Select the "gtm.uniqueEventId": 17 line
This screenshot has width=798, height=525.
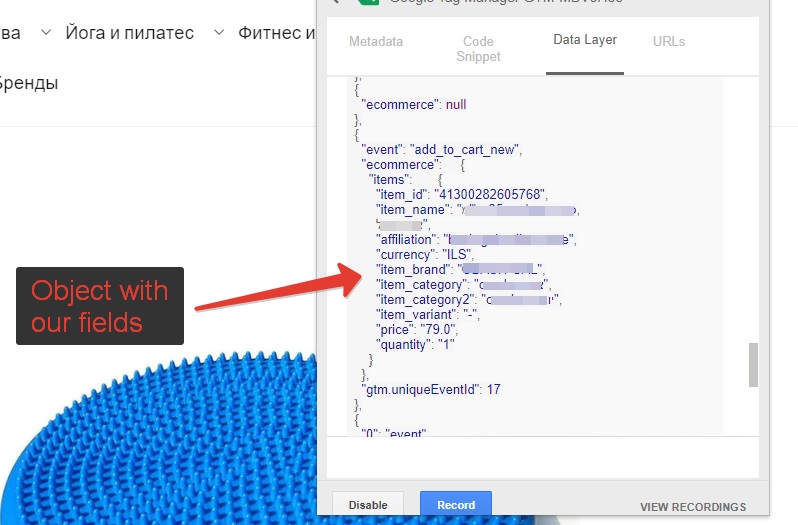pyautogui.click(x=431, y=390)
